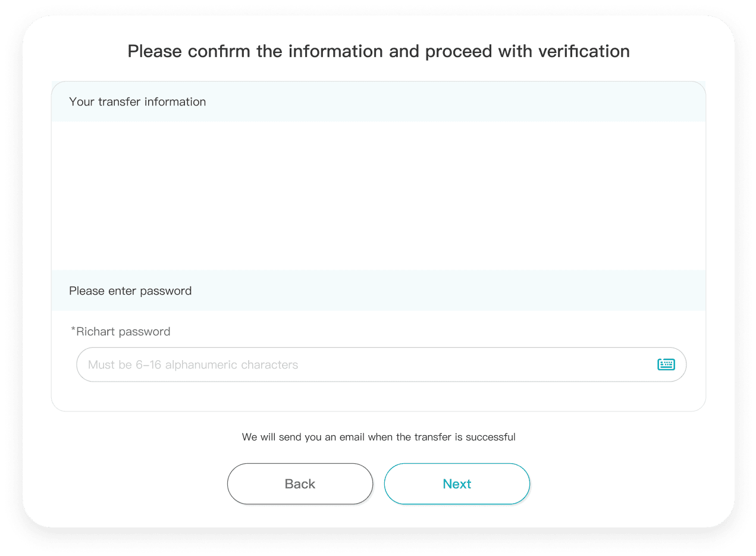Click the word 'email' in the bottom notice

[x=352, y=437]
